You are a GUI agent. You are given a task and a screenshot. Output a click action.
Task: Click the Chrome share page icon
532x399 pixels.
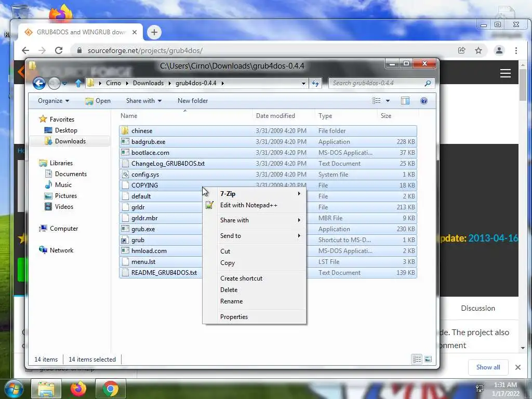461,50
